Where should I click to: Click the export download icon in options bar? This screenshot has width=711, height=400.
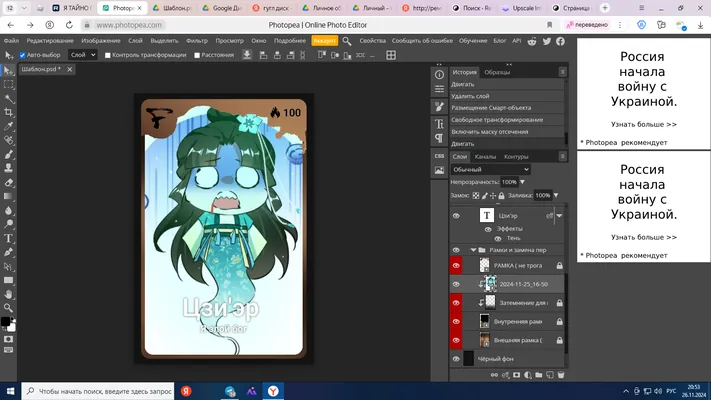[x=247, y=55]
